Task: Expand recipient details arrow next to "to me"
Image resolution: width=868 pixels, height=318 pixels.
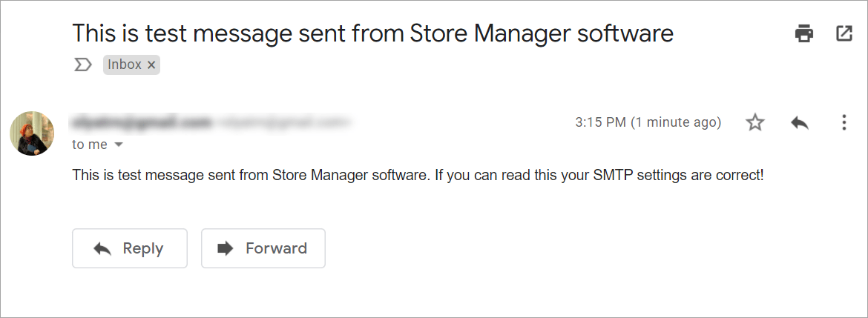Action: 119,145
